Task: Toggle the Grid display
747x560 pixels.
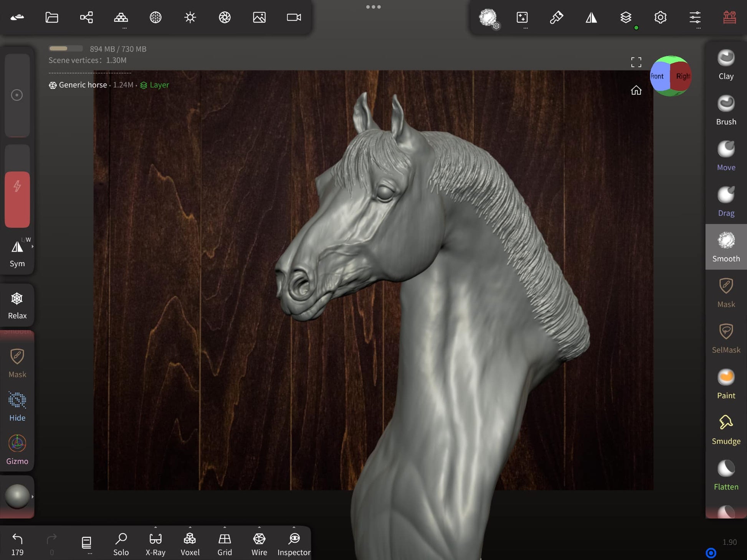Action: click(x=225, y=544)
